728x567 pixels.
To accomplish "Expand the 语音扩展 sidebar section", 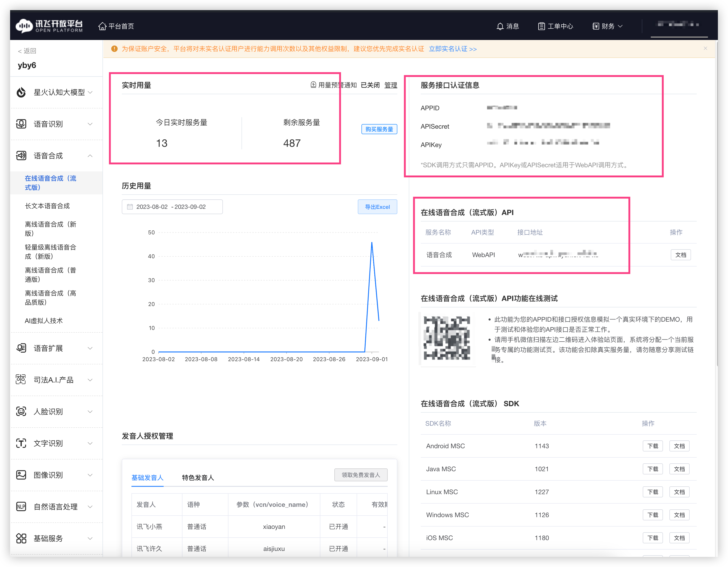I will pyautogui.click(x=90, y=348).
